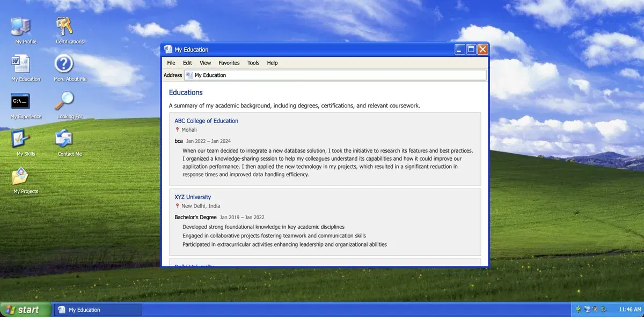Click the Start button

pyautogui.click(x=26, y=309)
